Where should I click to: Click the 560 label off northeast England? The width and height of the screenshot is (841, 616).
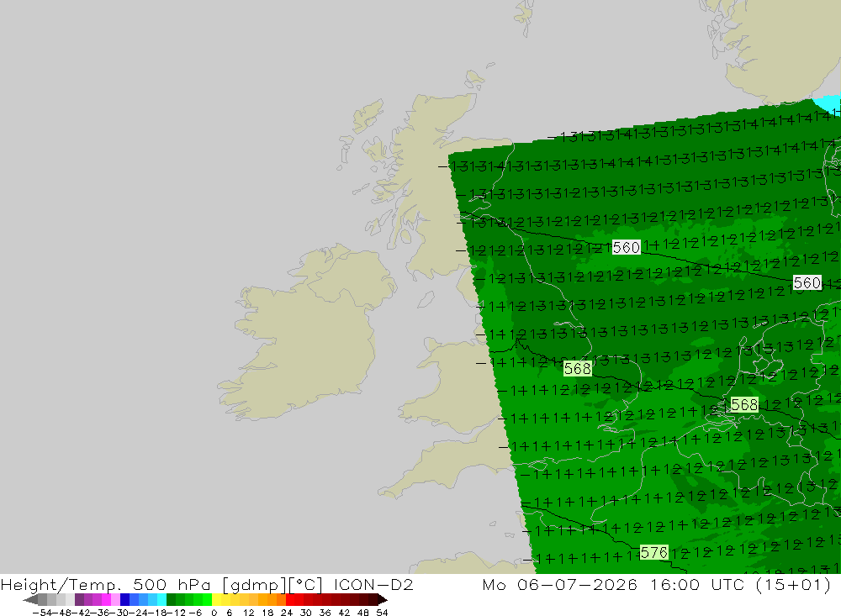click(627, 247)
